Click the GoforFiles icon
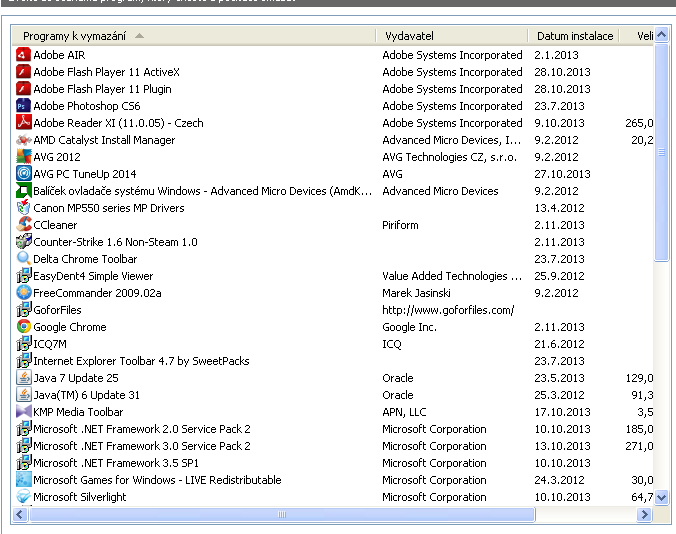Screen dimensions: 676x534 tap(23, 310)
